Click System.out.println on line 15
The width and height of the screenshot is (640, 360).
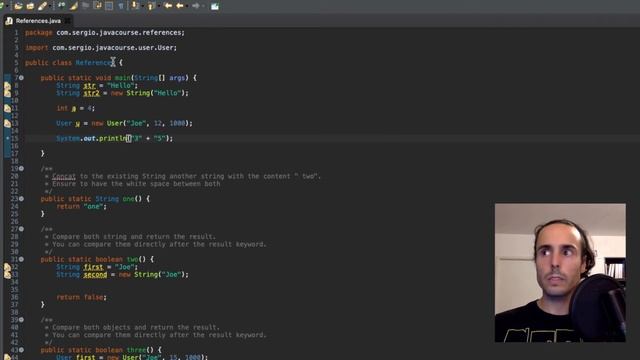[x=91, y=138]
